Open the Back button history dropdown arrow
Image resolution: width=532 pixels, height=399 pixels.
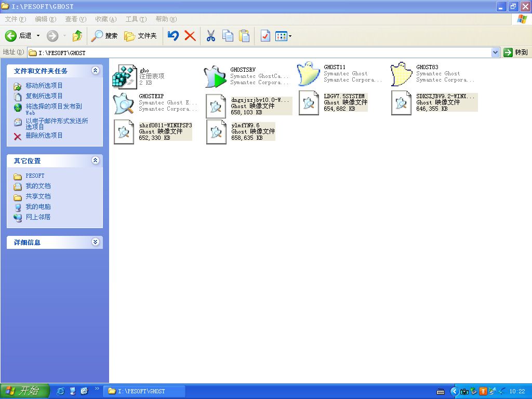38,36
